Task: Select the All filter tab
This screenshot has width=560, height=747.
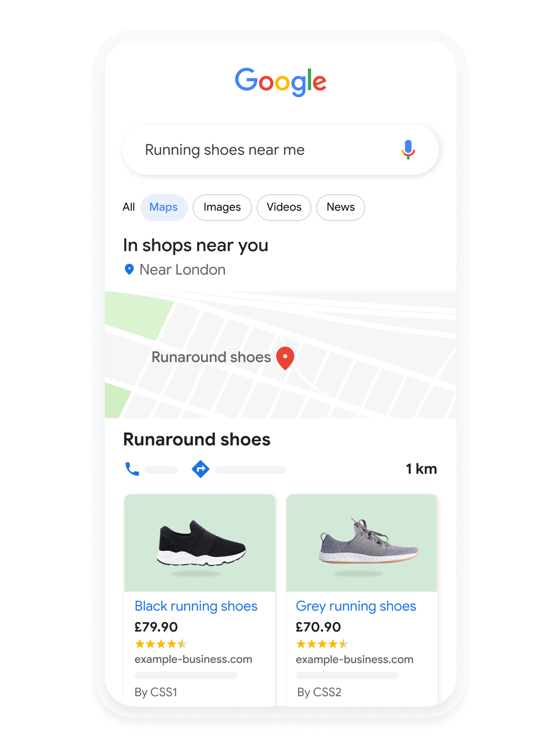Action: (129, 207)
